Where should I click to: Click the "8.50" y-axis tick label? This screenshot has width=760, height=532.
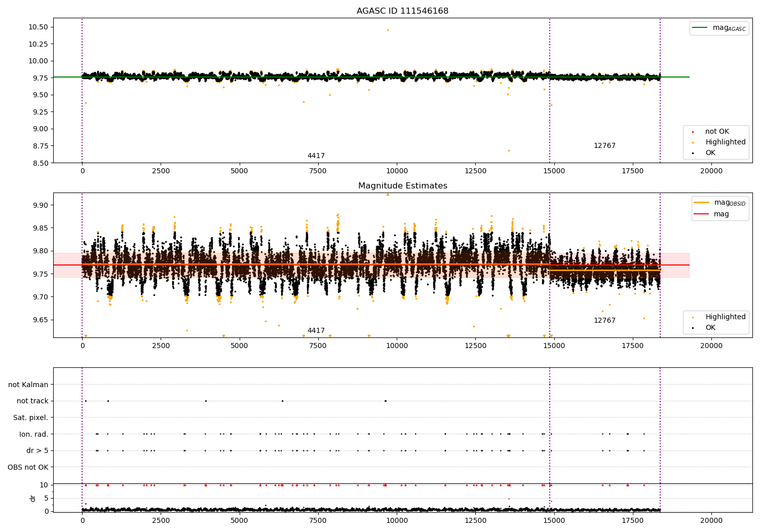pyautogui.click(x=41, y=163)
